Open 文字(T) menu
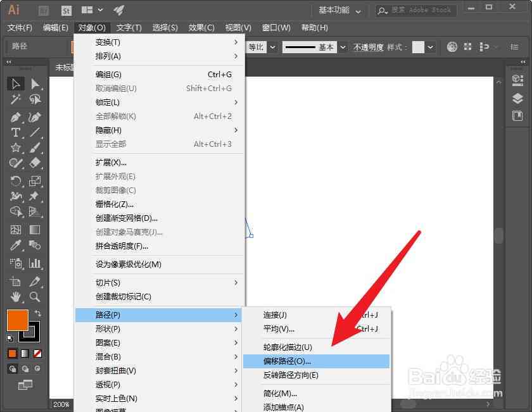The image size is (532, 412). pyautogui.click(x=129, y=28)
